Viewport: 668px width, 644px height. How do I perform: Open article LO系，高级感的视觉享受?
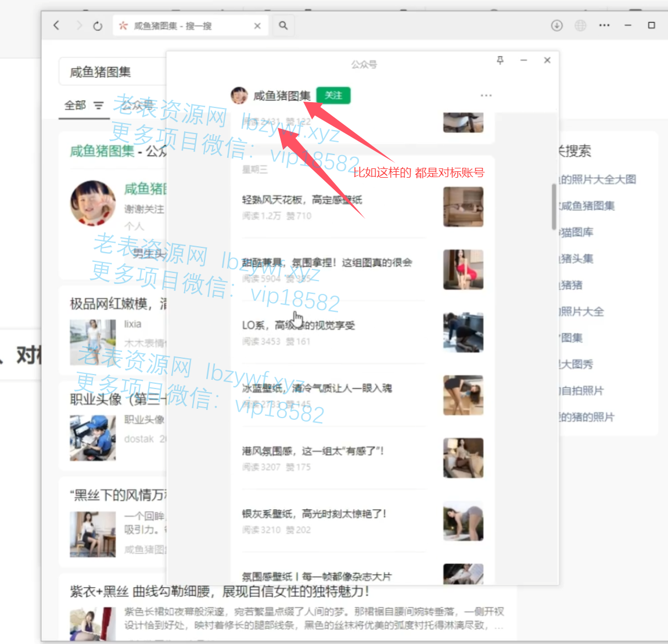pyautogui.click(x=298, y=325)
